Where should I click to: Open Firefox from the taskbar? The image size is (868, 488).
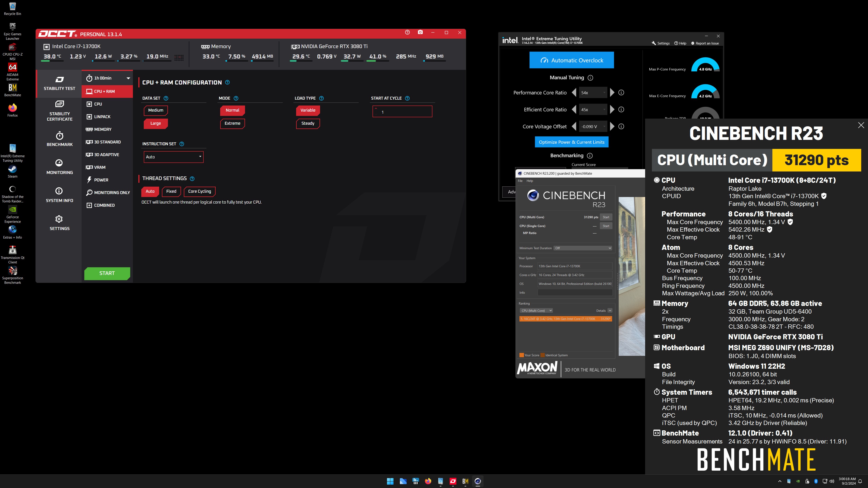[x=428, y=481]
